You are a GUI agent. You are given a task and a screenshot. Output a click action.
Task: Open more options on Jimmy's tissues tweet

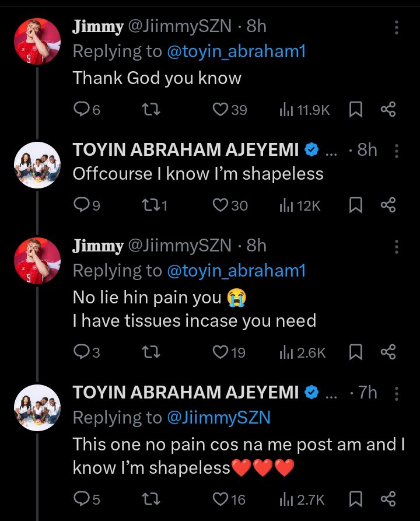click(x=397, y=246)
